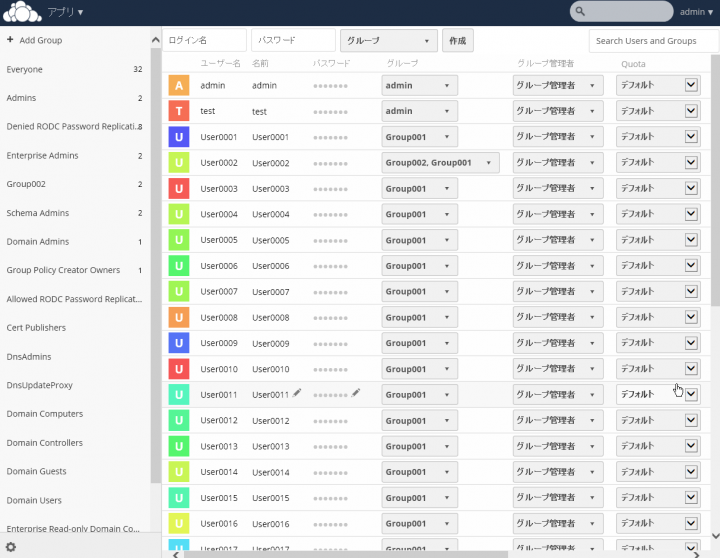The width and height of the screenshot is (720, 558).
Task: Click the Add Group link
Action: [x=40, y=40]
